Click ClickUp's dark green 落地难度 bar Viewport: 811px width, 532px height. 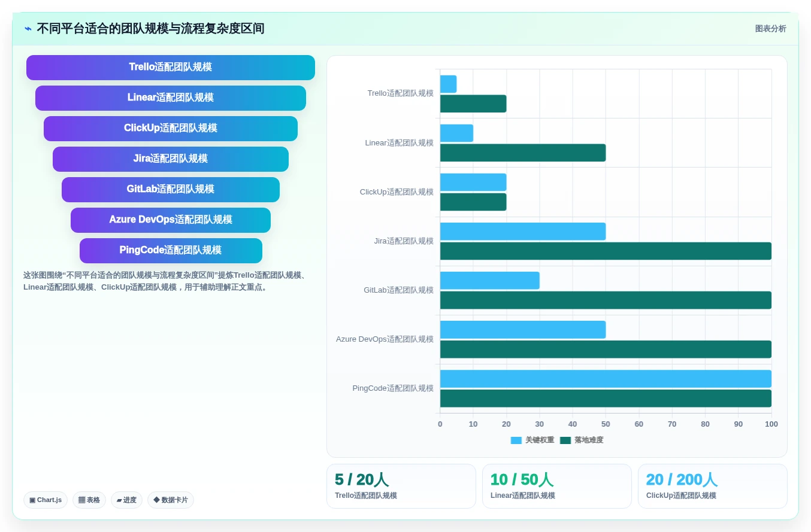pos(473,202)
